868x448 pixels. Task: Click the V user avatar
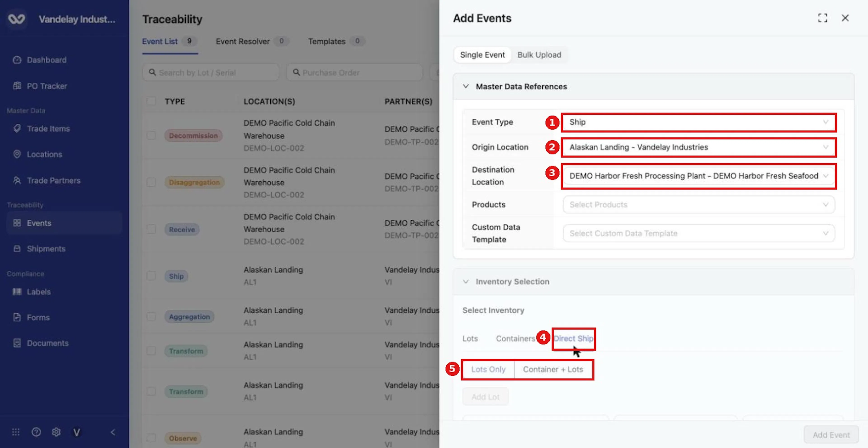(x=76, y=432)
